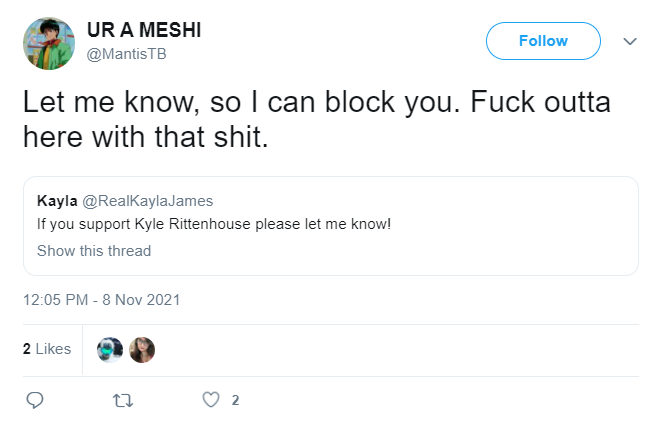Screen dimensions: 665x425
Task: Open Kayla's name in the quoted tweet
Action: pos(57,201)
